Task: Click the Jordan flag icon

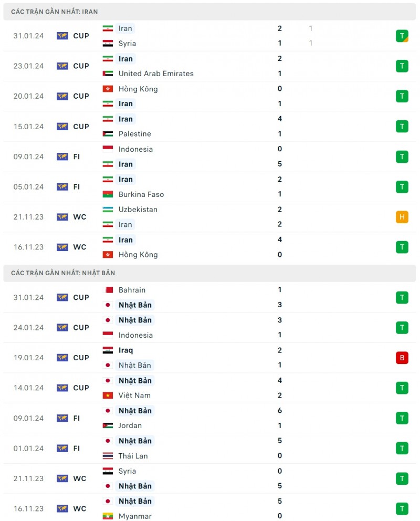Action: point(108,425)
